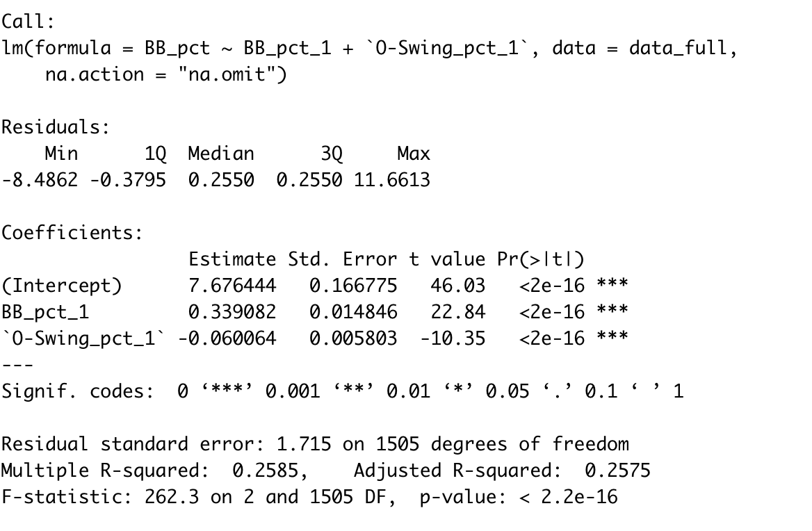Click the Pr(>|t|) column header
Image resolution: width=812 pixels, height=531 pixels.
[541, 259]
